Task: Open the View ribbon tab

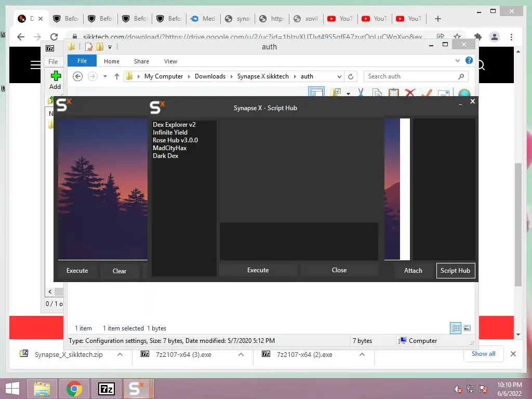Action: 170,61
